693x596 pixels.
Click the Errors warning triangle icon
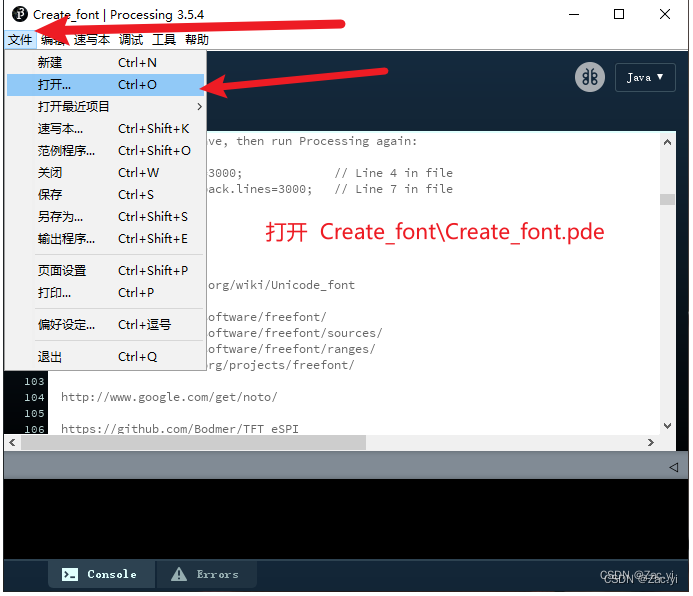point(179,574)
